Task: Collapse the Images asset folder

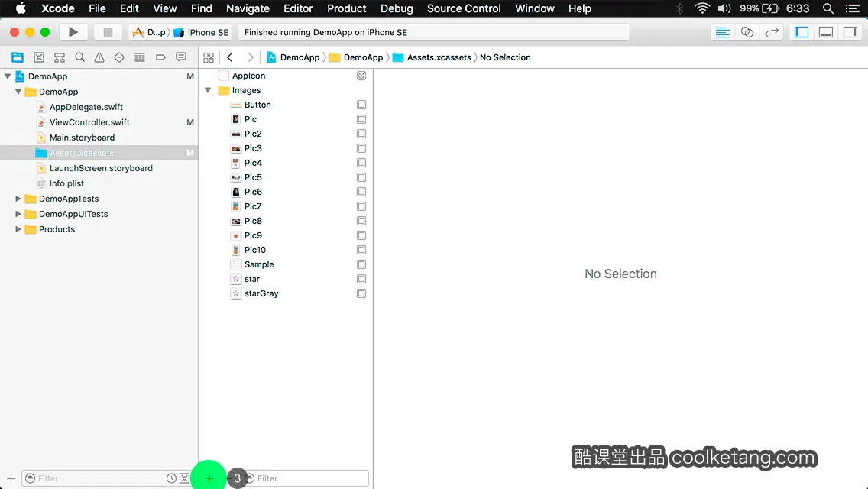Action: 208,90
